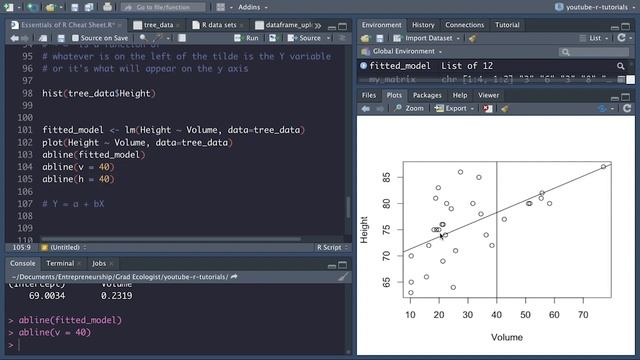The height and width of the screenshot is (360, 640).
Task: Click the Save All documents icon
Action: point(89,7)
